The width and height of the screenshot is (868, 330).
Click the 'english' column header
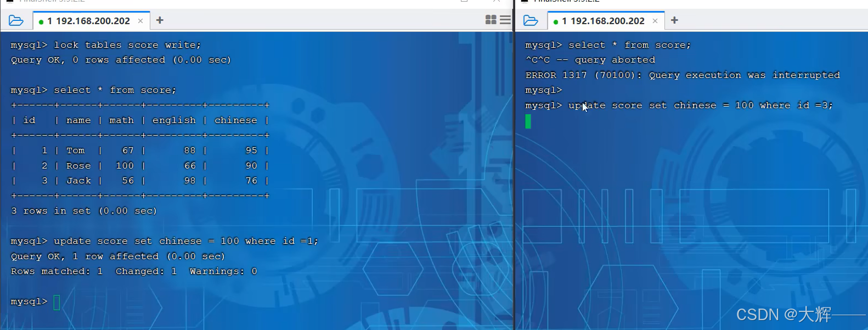pyautogui.click(x=174, y=120)
